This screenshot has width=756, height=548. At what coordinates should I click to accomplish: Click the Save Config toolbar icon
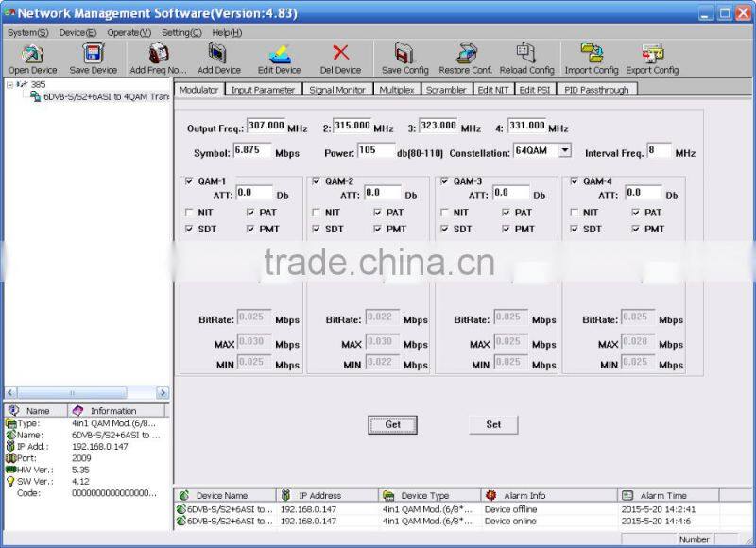tap(404, 54)
